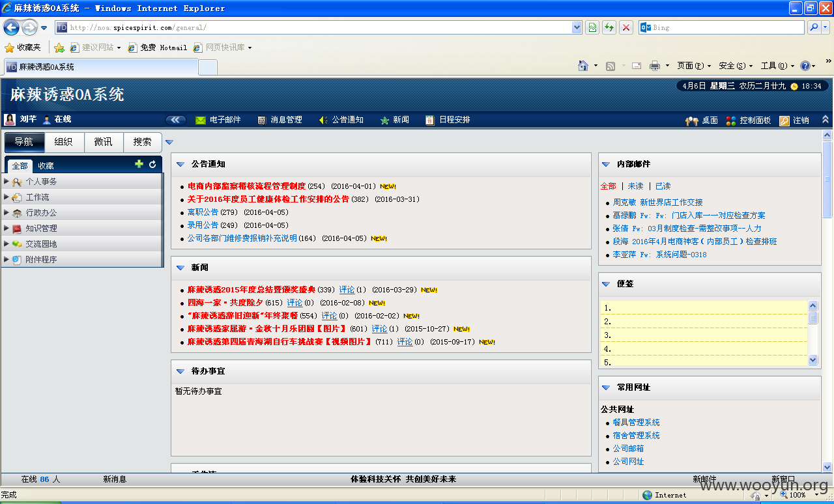
Task: Select the 微讯 tab
Action: (x=103, y=142)
